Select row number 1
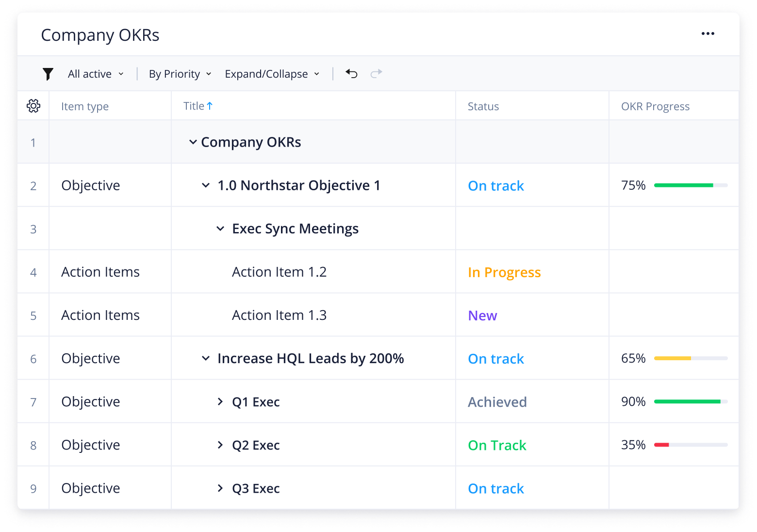 coord(33,142)
